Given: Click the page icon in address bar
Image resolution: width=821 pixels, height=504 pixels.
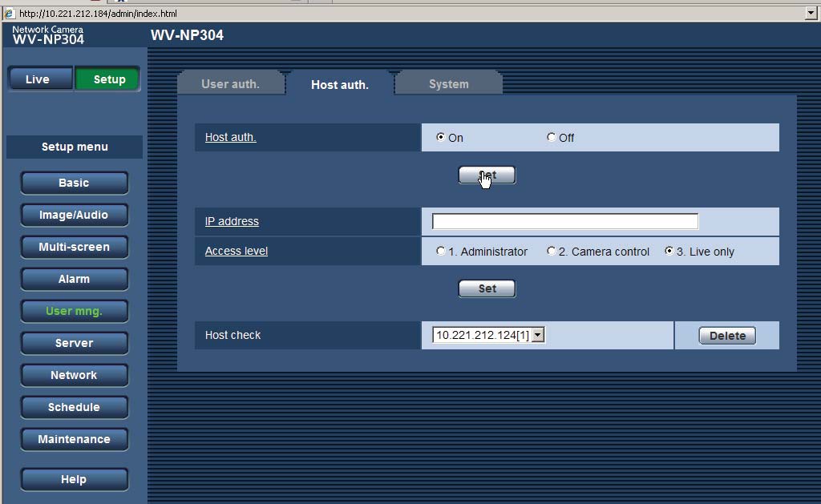Looking at the screenshot, I should click(x=9, y=13).
